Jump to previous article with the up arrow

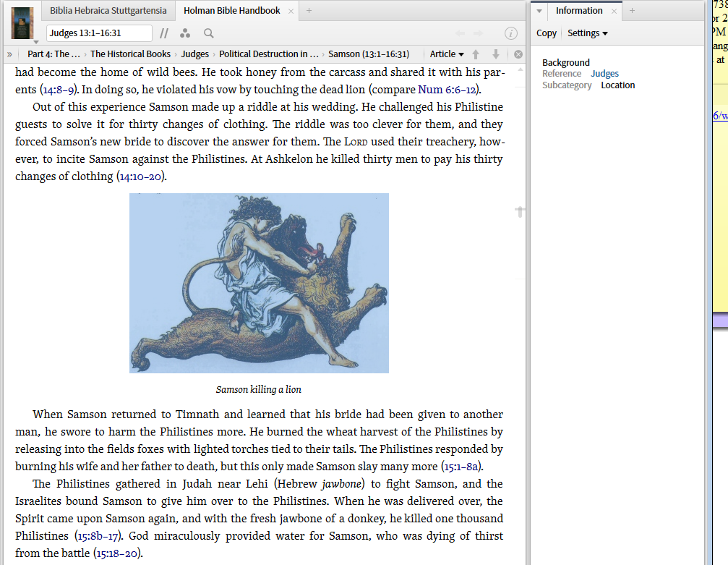476,54
